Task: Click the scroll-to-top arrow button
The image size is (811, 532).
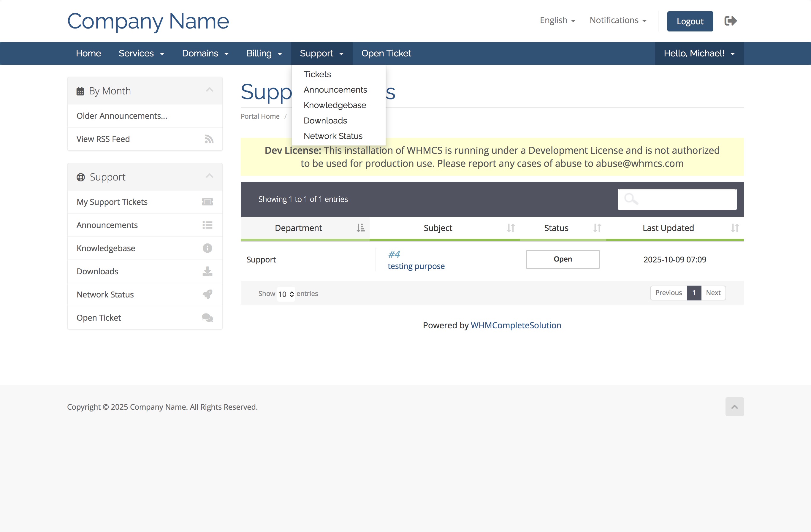Action: (x=734, y=407)
